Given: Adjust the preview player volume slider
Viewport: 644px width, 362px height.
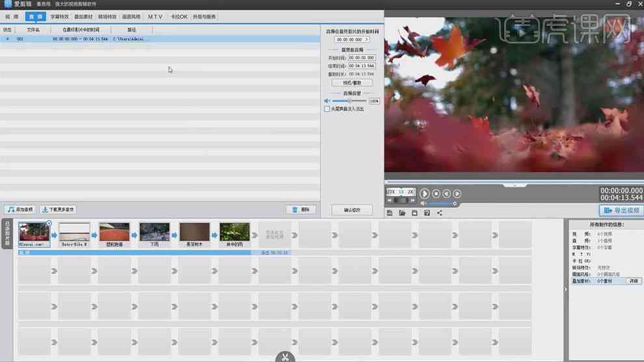Looking at the screenshot, I should 442,203.
